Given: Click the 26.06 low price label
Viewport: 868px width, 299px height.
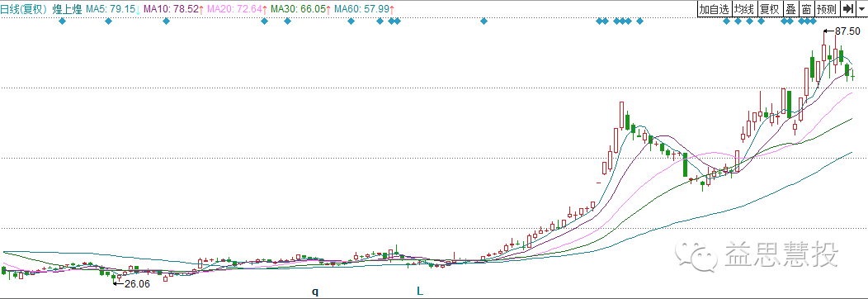Looking at the screenshot, I should [137, 283].
